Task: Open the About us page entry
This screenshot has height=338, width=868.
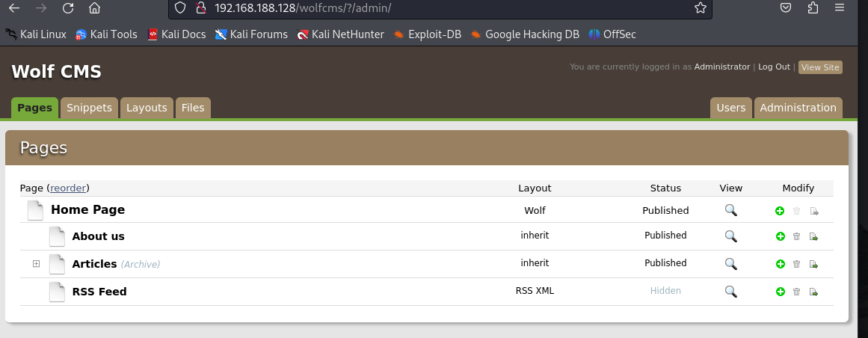Action: point(98,236)
